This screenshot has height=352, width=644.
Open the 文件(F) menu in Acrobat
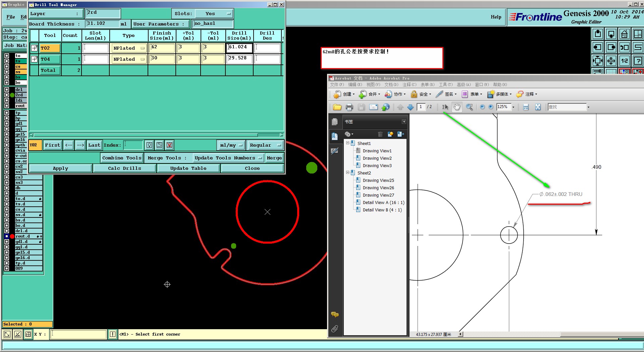pyautogui.click(x=337, y=85)
